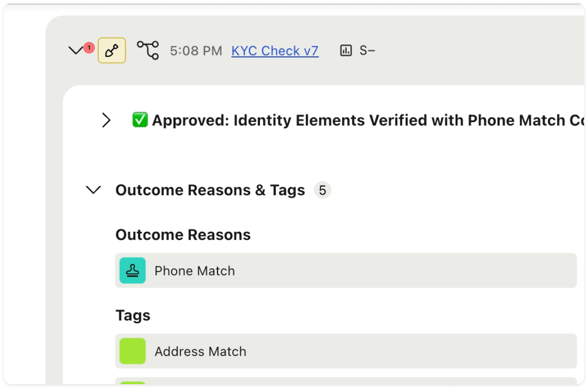Click the Approved Identity Elements Verified heading
Screen dimensions: 588x389
(x=368, y=120)
